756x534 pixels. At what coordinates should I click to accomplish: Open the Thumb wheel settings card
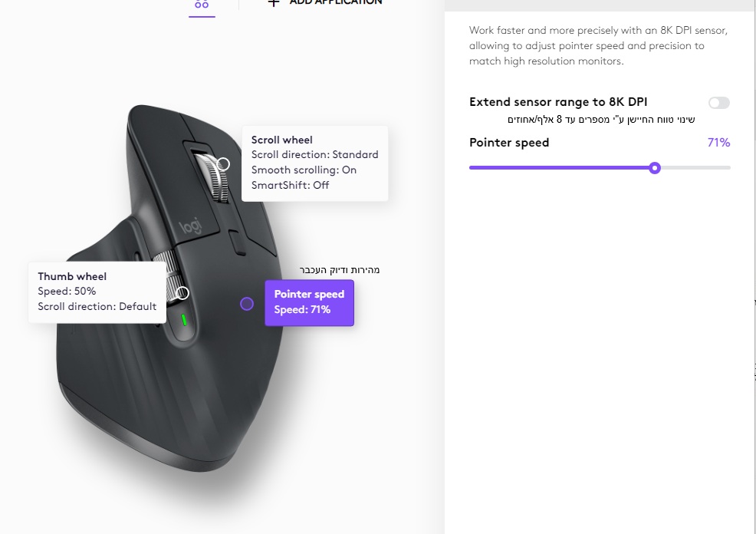(97, 292)
